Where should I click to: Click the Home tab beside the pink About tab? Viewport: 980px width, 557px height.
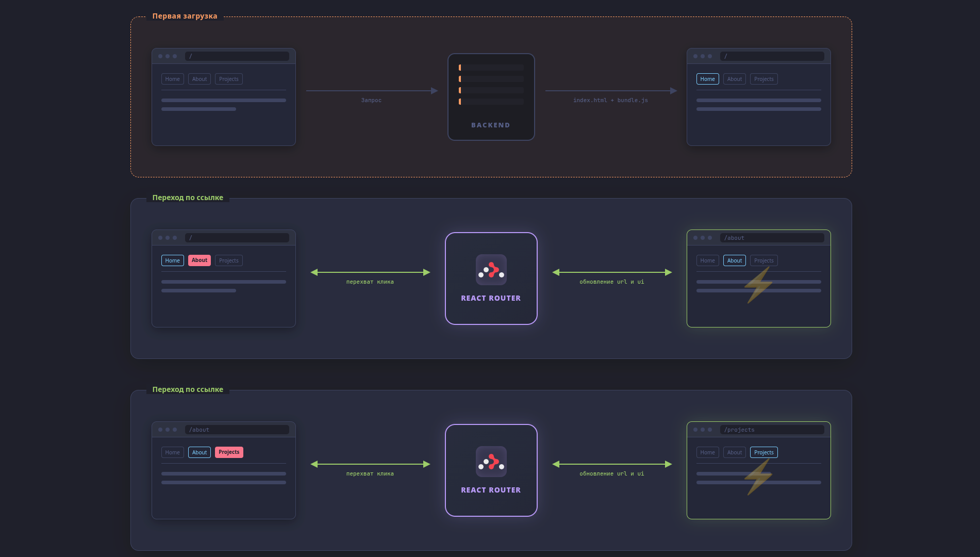(173, 260)
